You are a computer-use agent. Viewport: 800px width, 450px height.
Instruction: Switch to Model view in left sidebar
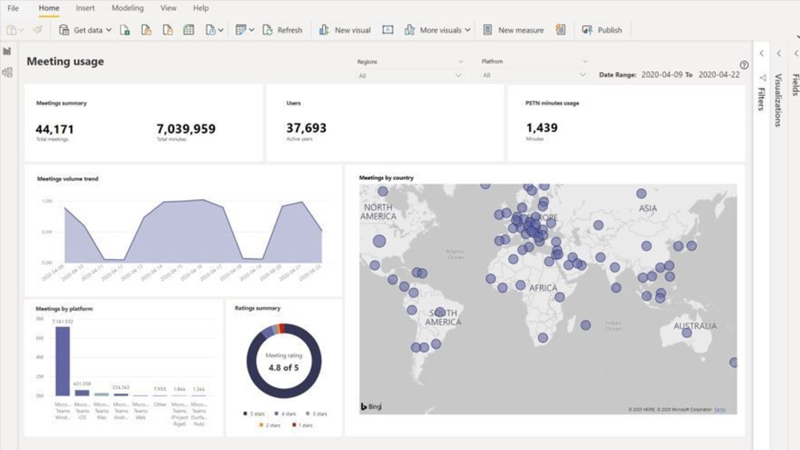[7, 72]
